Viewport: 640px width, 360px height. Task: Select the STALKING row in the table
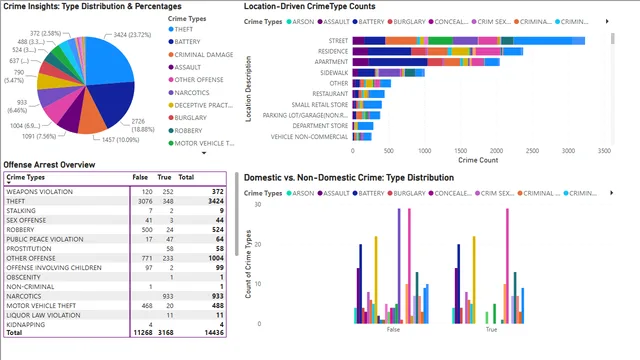click(x=115, y=211)
